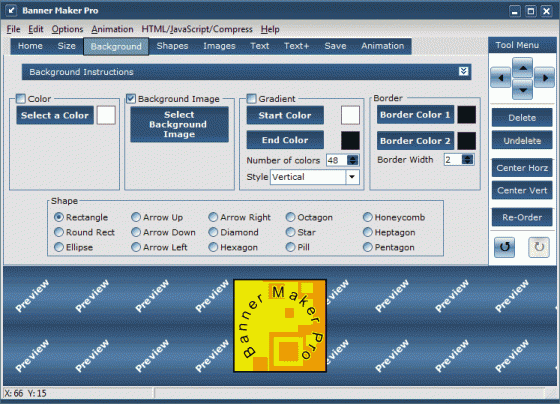Open the Edit menu

[36, 29]
